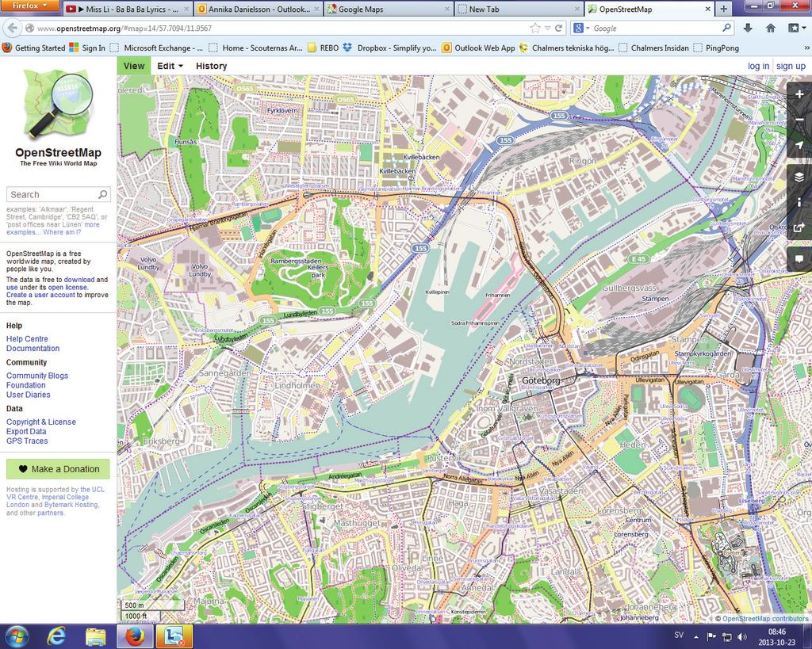812x649 pixels.
Task: Click the Where am I? link
Action: [62, 232]
